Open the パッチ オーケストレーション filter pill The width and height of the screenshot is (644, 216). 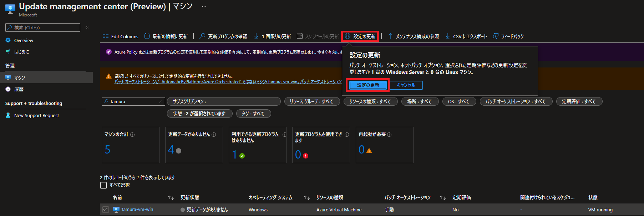(x=516, y=101)
